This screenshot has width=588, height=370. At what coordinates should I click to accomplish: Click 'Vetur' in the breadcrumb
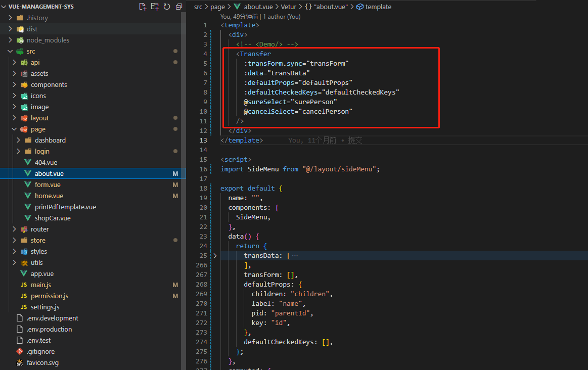(288, 7)
